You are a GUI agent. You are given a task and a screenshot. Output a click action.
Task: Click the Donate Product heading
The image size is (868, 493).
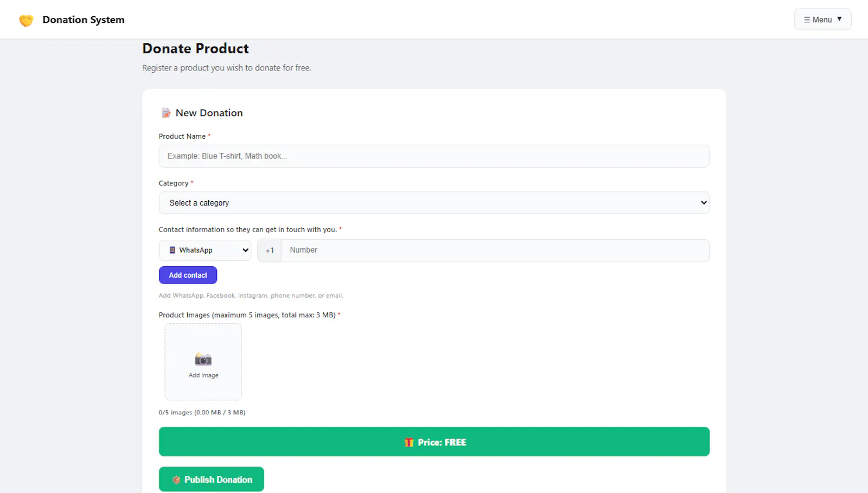[x=195, y=48]
